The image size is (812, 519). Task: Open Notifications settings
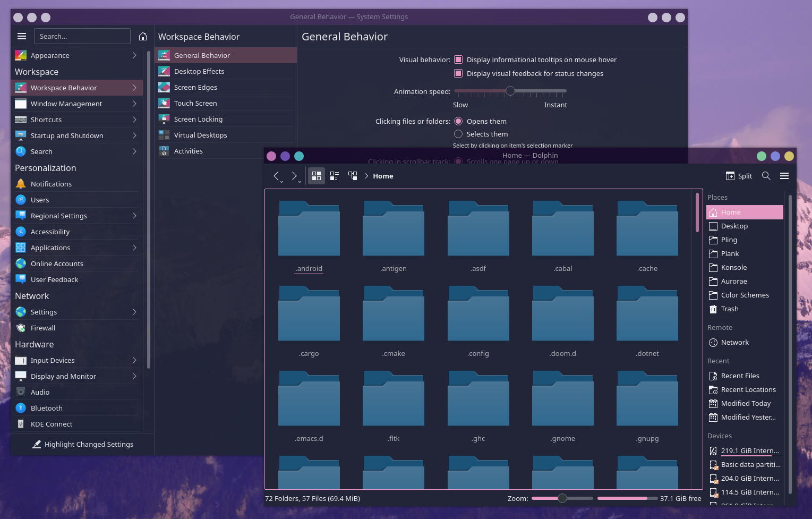pos(77,184)
